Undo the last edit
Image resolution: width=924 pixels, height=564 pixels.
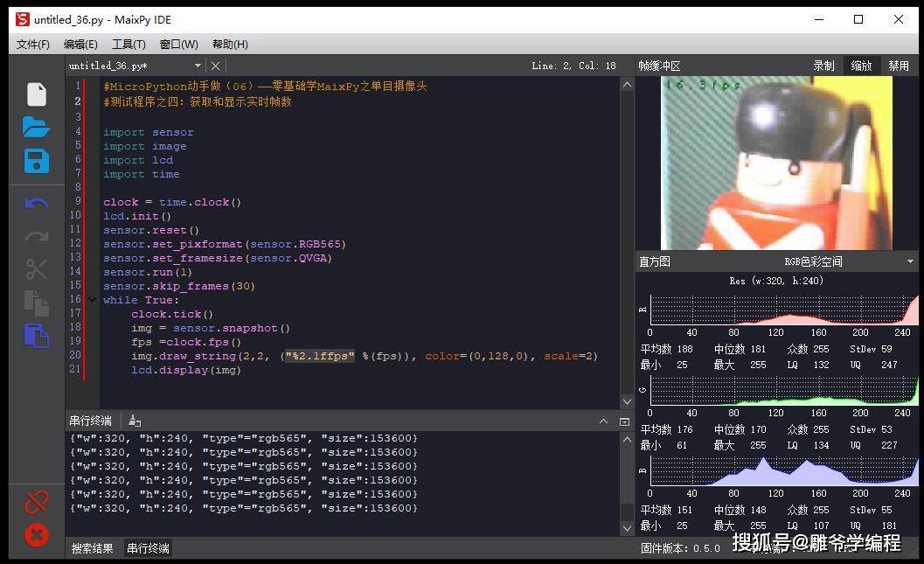(36, 202)
